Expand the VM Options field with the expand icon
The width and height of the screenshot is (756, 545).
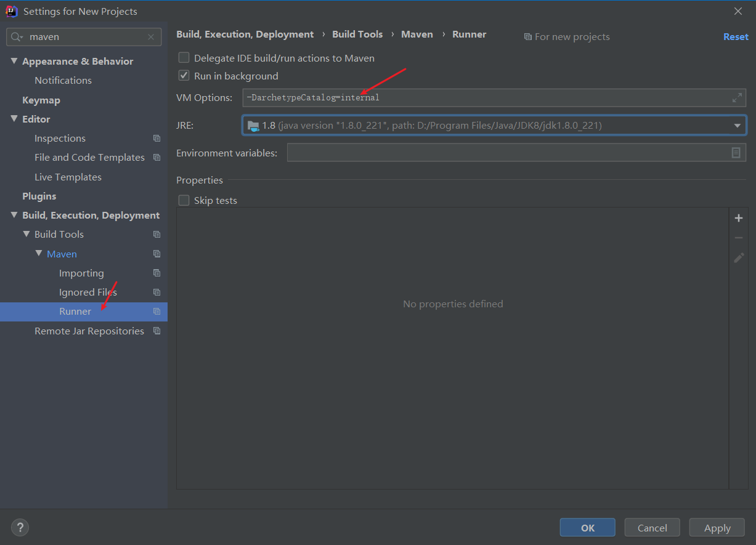pyautogui.click(x=737, y=98)
